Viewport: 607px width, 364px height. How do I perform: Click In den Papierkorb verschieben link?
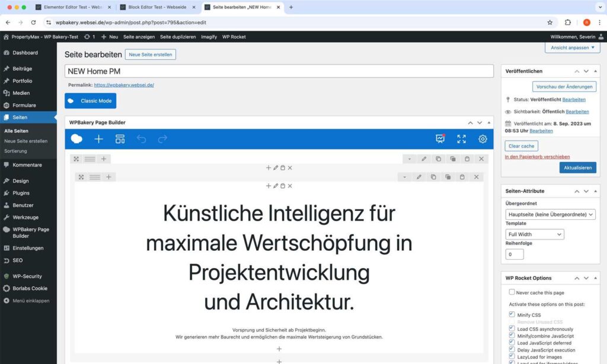point(537,157)
